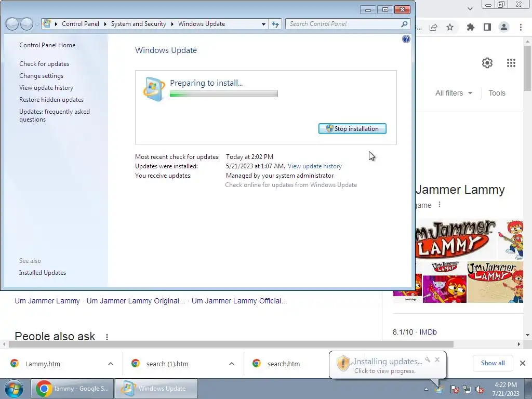Close the Chrome downloads bar

(x=523, y=363)
